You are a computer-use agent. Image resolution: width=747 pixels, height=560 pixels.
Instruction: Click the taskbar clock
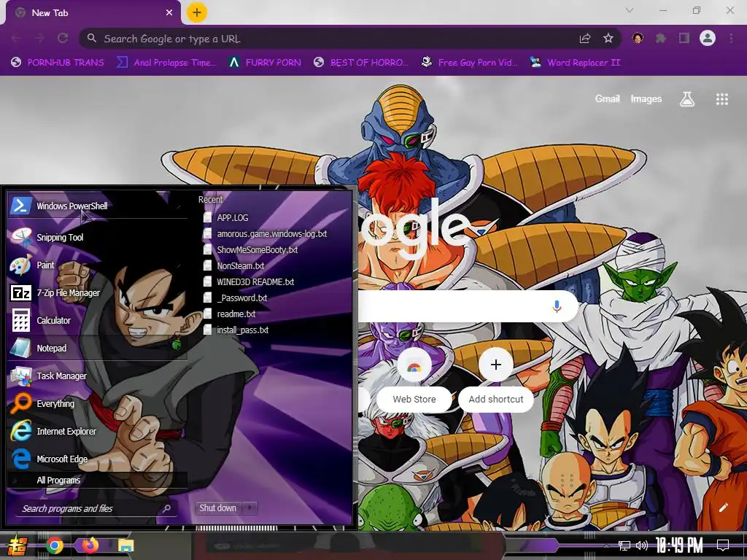[x=679, y=545]
